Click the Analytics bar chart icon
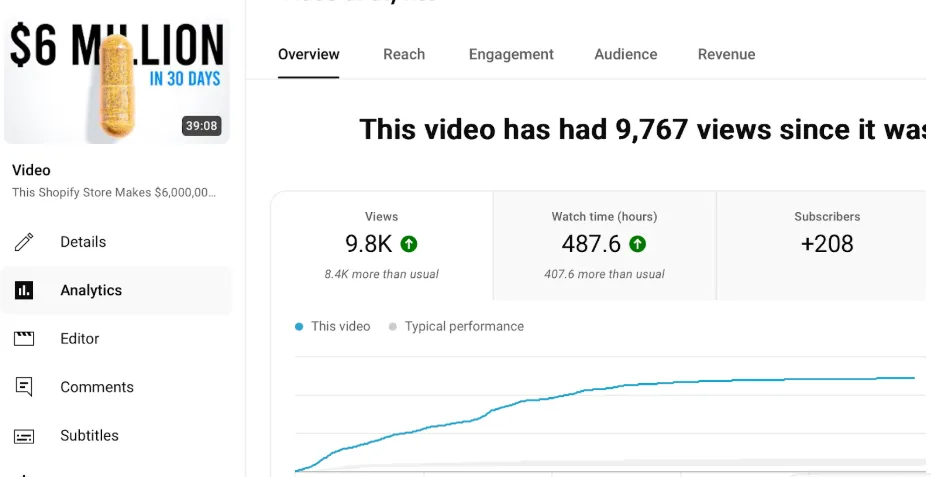This screenshot has width=931, height=477. 24,290
